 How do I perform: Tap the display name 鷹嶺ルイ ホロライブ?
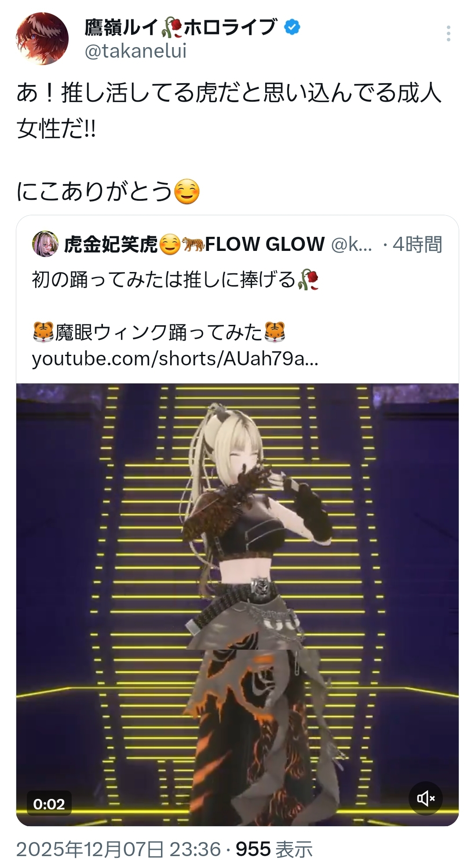[180, 27]
